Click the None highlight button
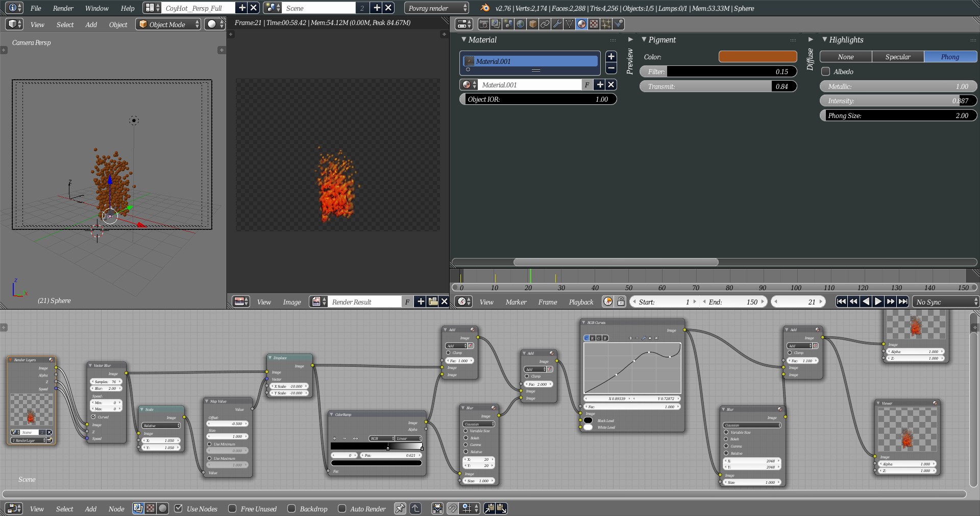The width and height of the screenshot is (980, 516). point(845,57)
